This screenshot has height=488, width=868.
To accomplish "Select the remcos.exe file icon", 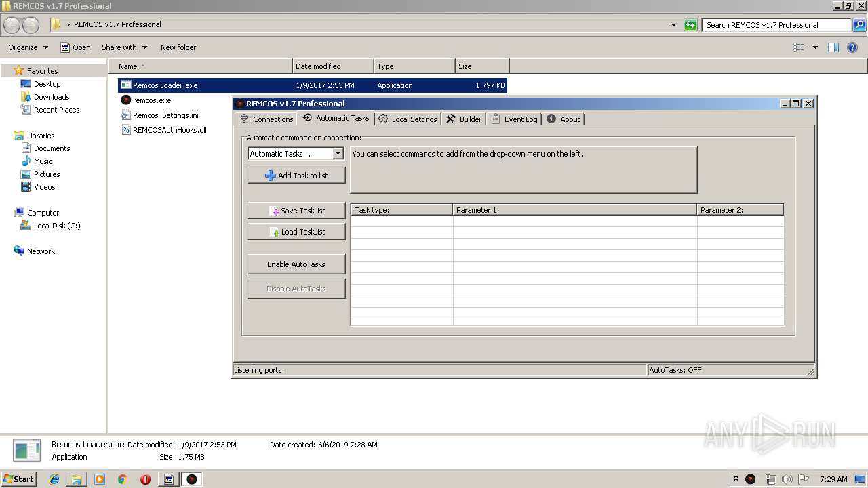I will (125, 100).
